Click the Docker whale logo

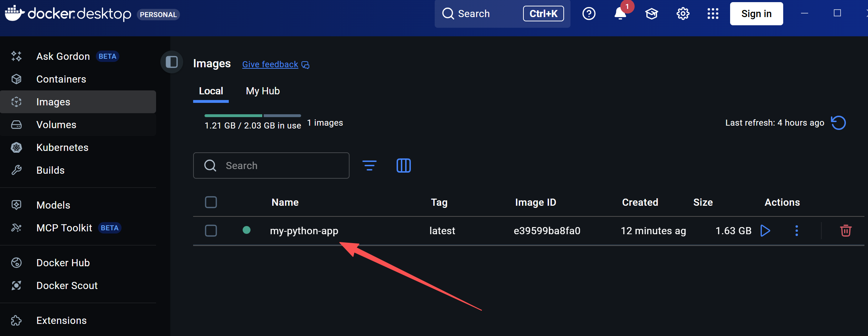click(x=15, y=13)
